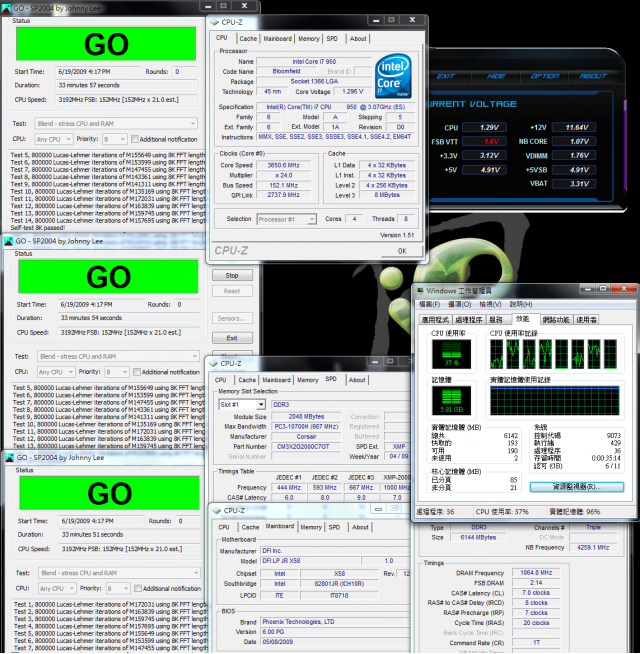Click the BIOS Date 05/08/2009 field
This screenshot has height=654, width=640.
pyautogui.click(x=336, y=641)
